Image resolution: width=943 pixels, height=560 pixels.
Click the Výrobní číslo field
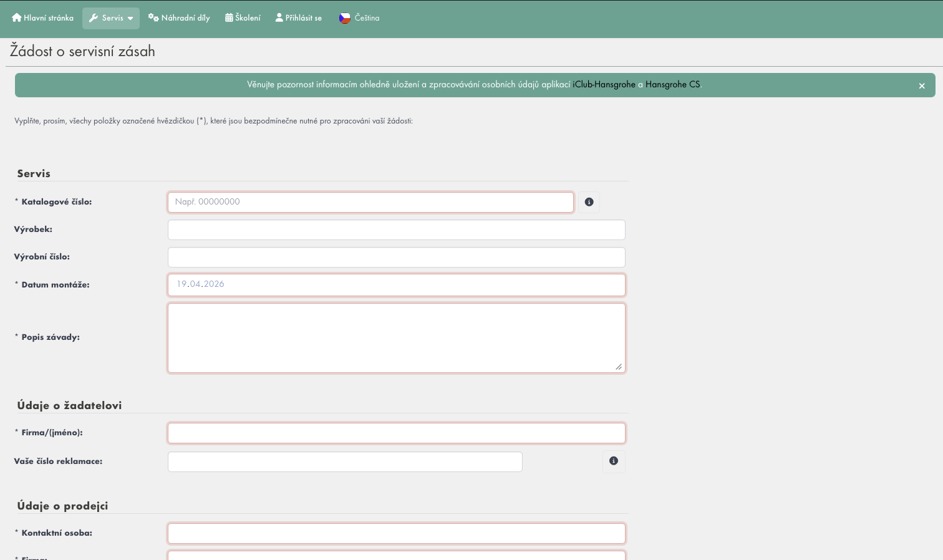pos(396,257)
